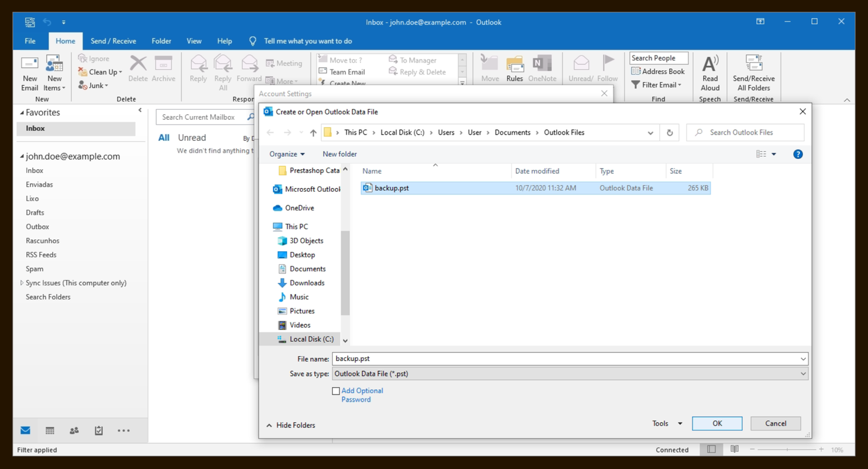Click the File name input field
This screenshot has width=868, height=469.
[x=570, y=359]
